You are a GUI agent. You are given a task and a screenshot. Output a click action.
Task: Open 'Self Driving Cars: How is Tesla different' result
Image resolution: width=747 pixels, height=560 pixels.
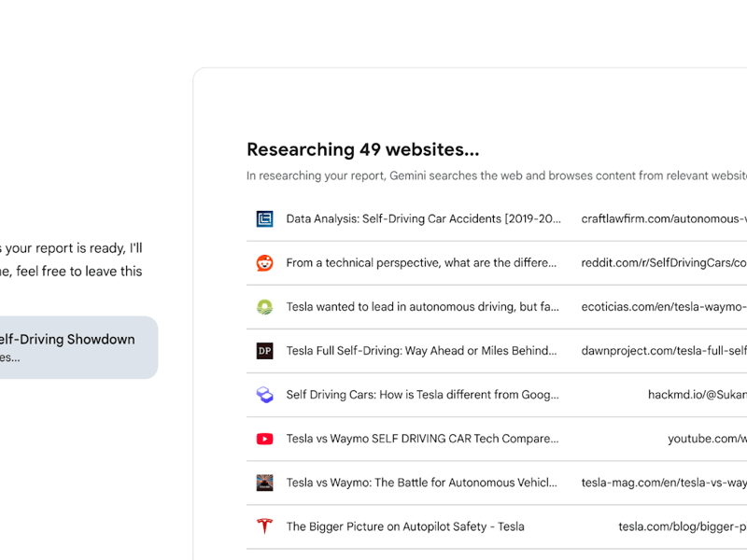[423, 395]
